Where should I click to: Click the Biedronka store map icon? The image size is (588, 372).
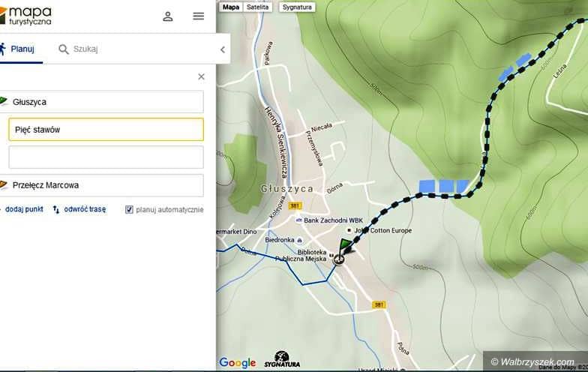point(300,241)
